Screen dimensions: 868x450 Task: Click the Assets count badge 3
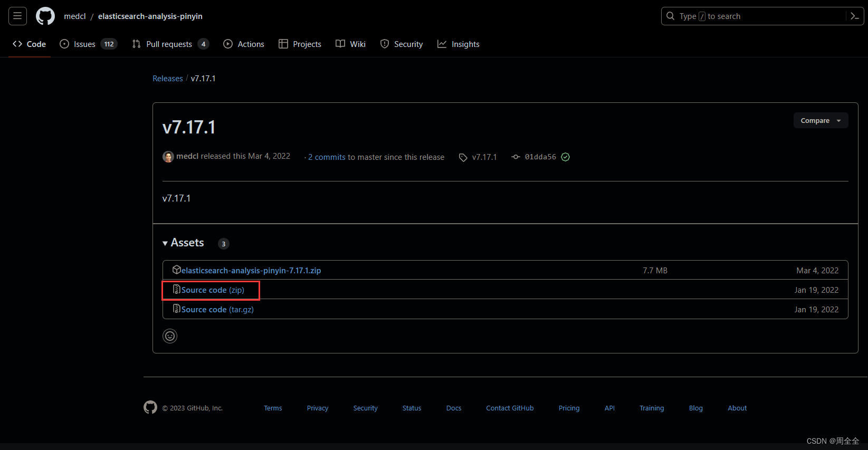point(224,244)
